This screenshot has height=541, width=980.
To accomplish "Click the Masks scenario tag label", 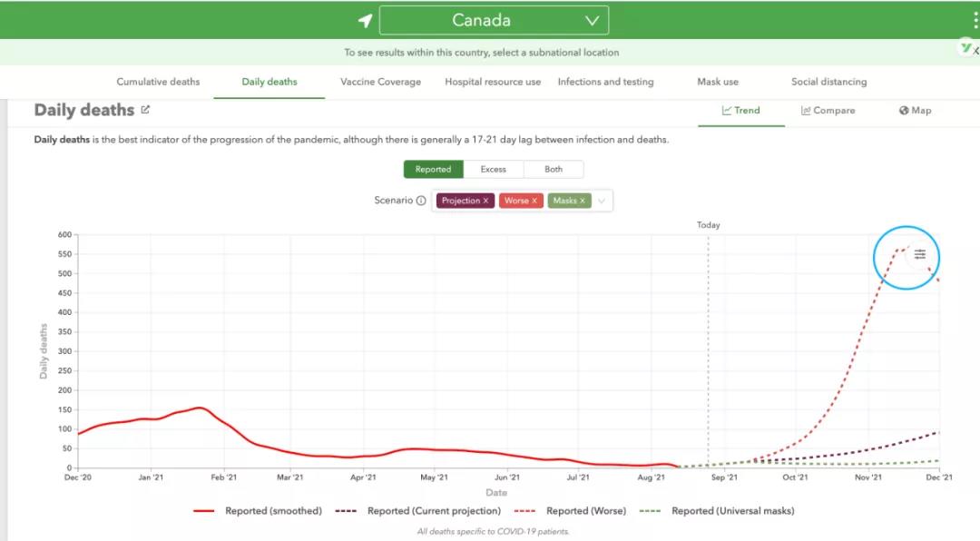I will [x=565, y=201].
